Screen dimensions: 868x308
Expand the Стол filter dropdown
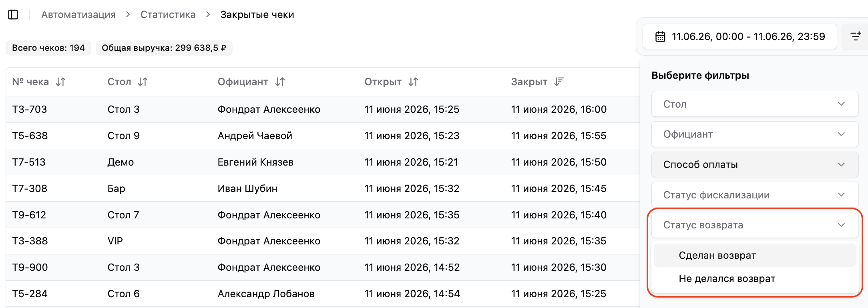pyautogui.click(x=755, y=104)
